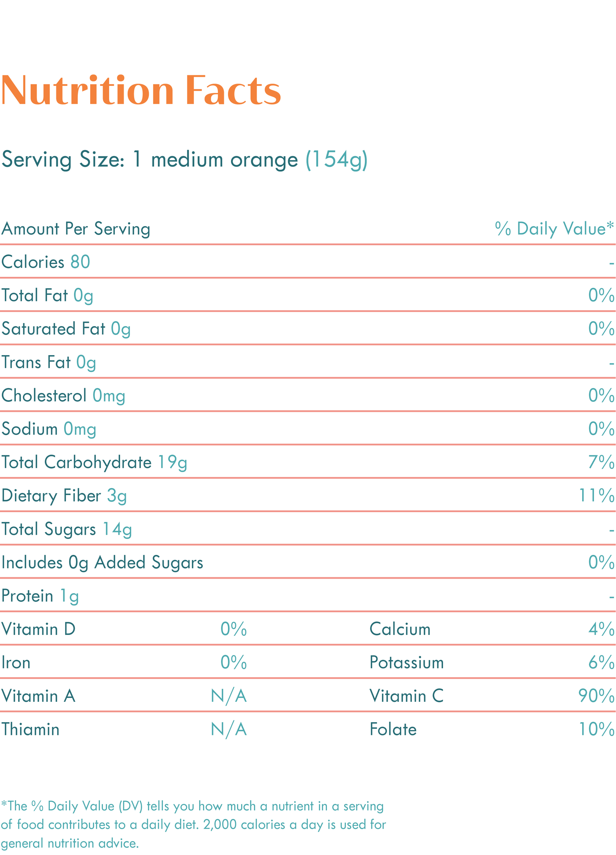
Task: Select the Potassium label
Action: (407, 663)
